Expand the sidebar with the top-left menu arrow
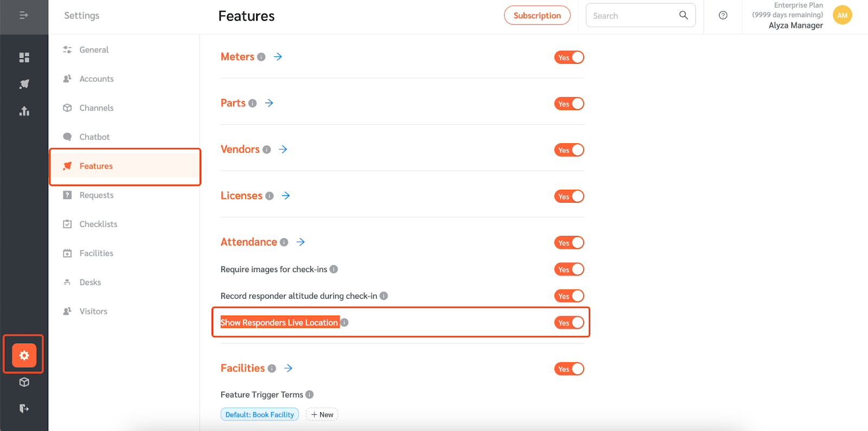The height and width of the screenshot is (431, 868). tap(24, 15)
